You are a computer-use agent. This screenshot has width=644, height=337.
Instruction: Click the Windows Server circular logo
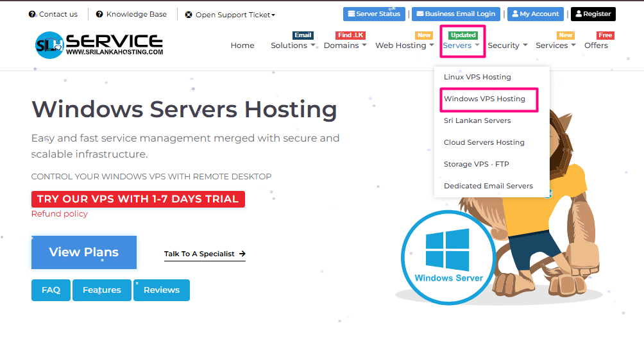point(448,256)
